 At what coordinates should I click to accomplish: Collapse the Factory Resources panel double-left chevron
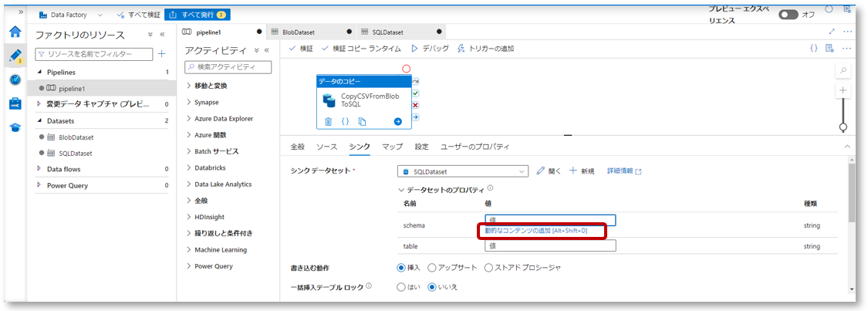(x=162, y=34)
